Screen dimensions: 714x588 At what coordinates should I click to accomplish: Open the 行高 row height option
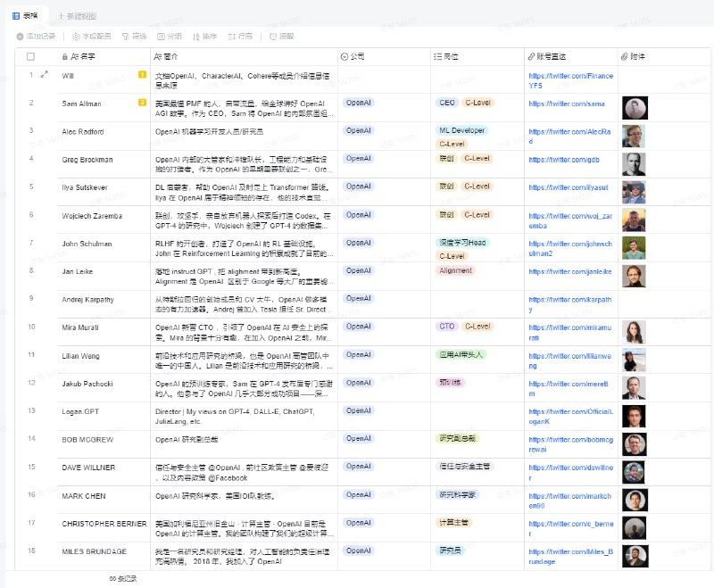241,37
